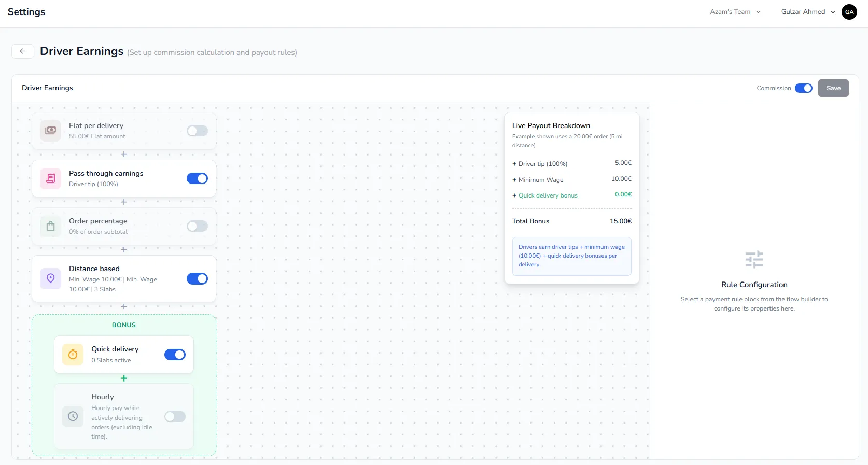Click the green plus below Quick delivery

coord(124,378)
